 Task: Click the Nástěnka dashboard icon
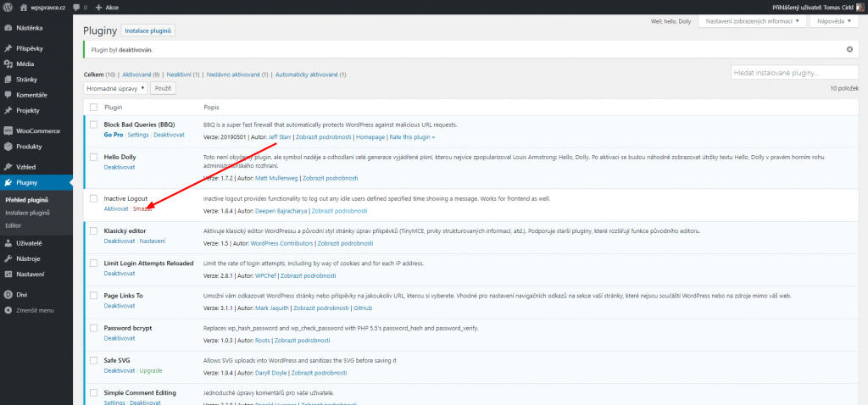[8, 28]
